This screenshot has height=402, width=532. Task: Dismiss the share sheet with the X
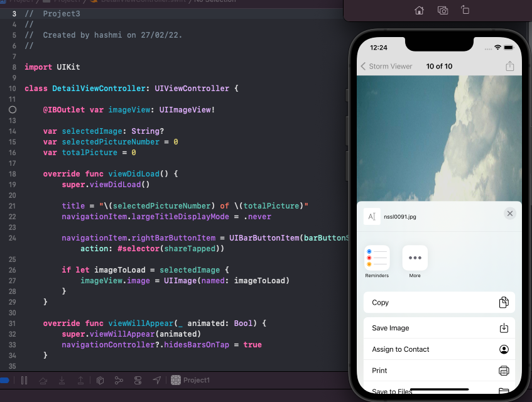coord(509,213)
